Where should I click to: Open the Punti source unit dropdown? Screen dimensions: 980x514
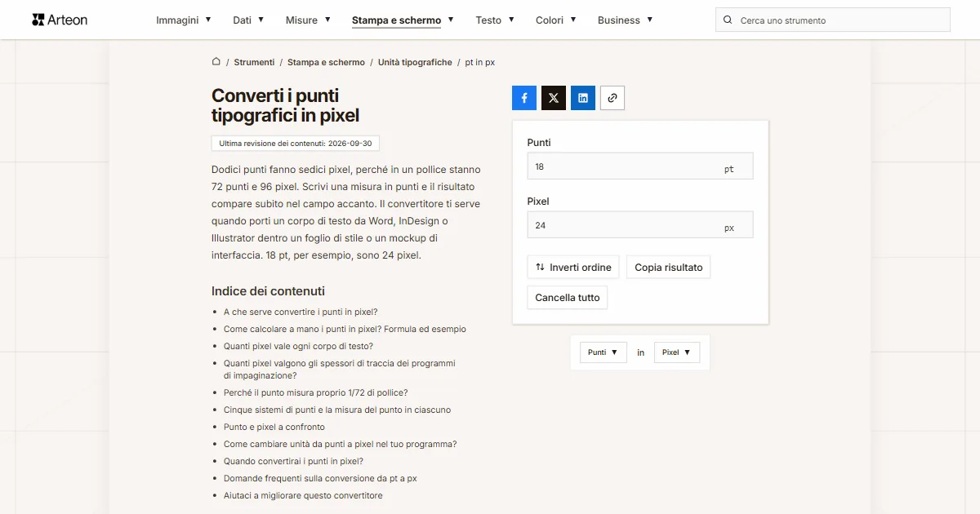pos(604,352)
